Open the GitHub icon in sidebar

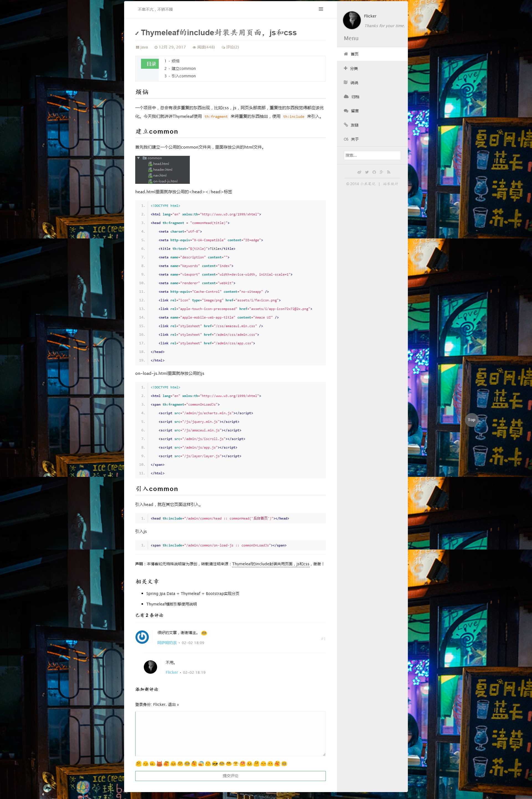(x=374, y=172)
